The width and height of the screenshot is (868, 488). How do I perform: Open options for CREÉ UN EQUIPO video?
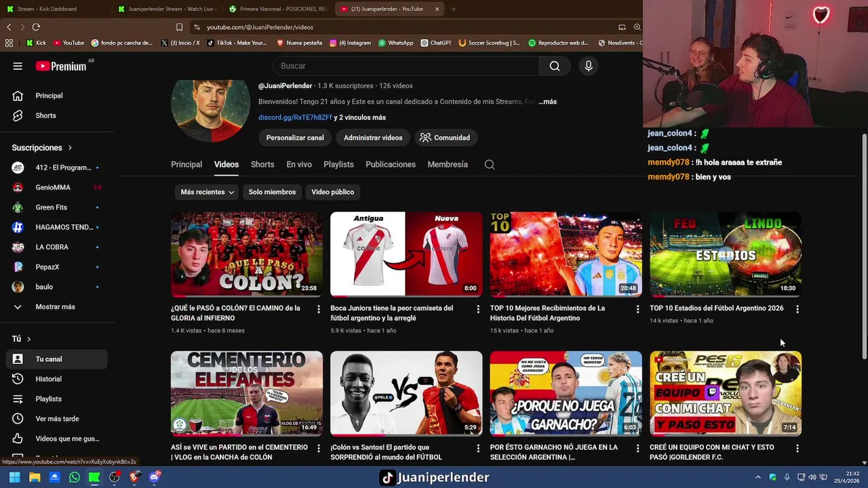point(797,448)
